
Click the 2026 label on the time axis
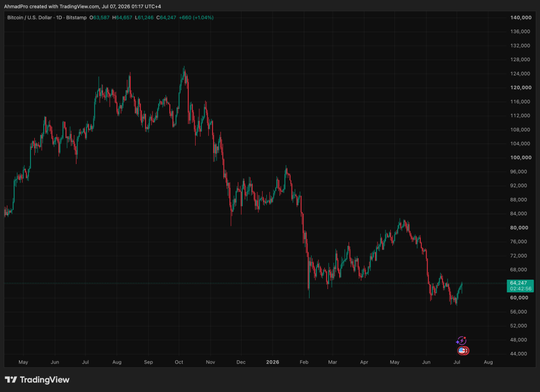click(x=273, y=362)
